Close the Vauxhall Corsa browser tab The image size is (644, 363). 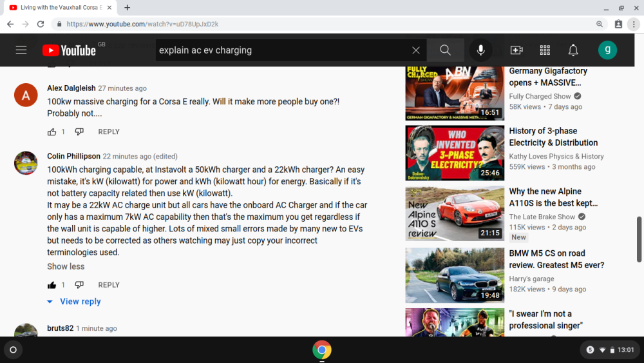click(109, 7)
